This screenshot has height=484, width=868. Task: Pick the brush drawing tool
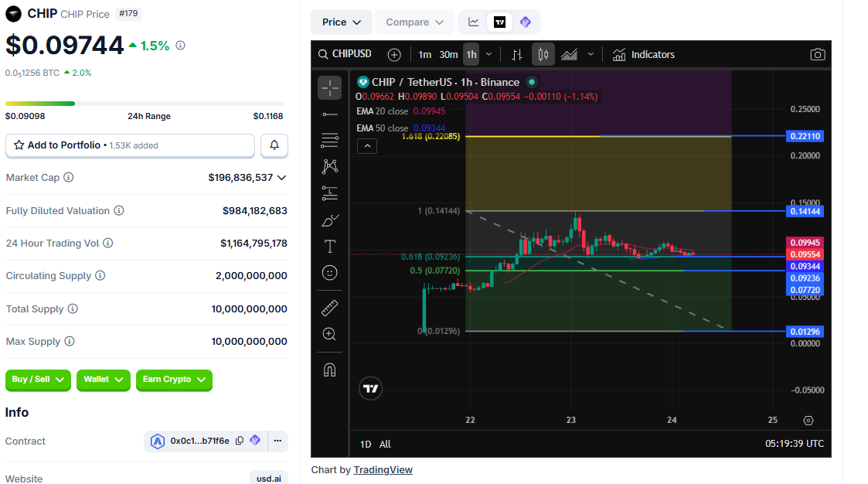[329, 220]
